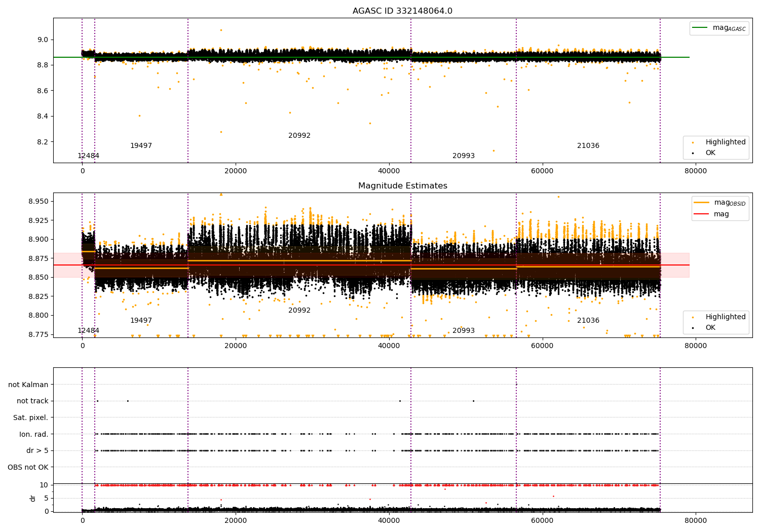Click '20000' x-tick under the bottom plot
Viewport: 760px width, 532px height.
[x=236, y=520]
